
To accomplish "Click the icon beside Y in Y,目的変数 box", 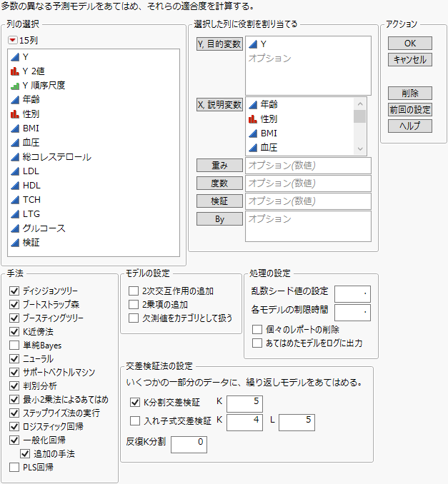I will 253,44.
